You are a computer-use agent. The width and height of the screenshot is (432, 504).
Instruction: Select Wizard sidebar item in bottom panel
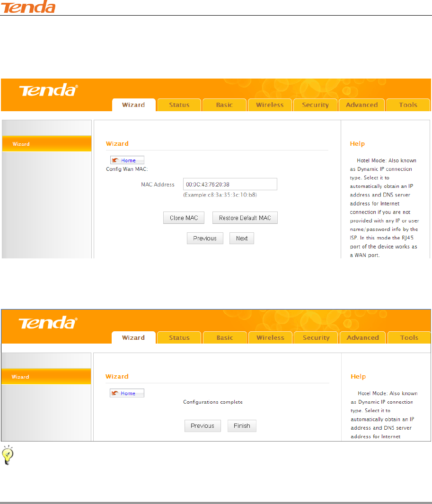coord(46,376)
